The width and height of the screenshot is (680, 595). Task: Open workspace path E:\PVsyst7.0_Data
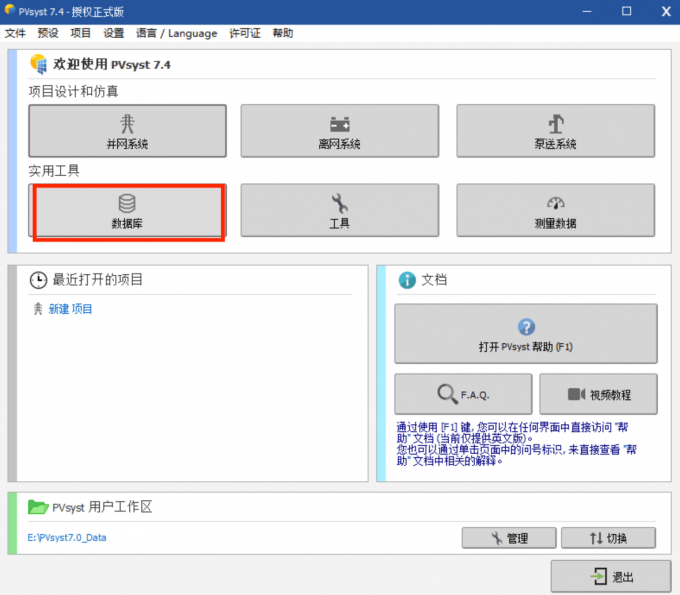tap(67, 537)
